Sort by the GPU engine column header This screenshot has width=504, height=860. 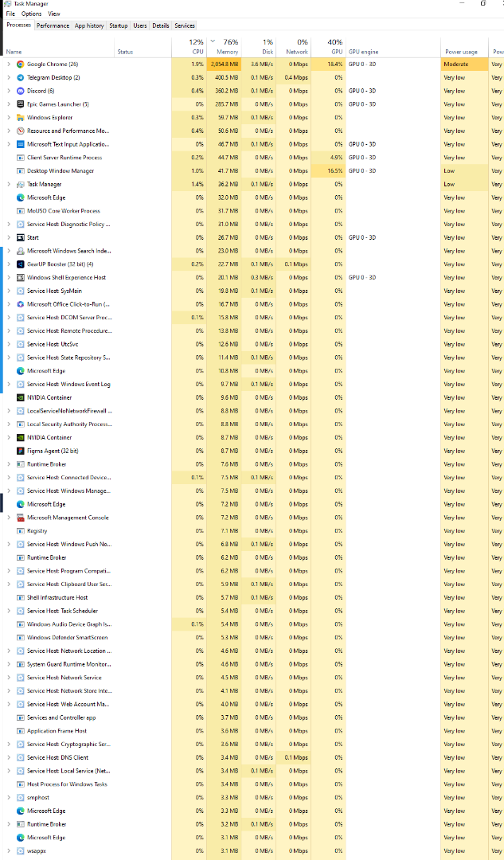click(x=393, y=47)
